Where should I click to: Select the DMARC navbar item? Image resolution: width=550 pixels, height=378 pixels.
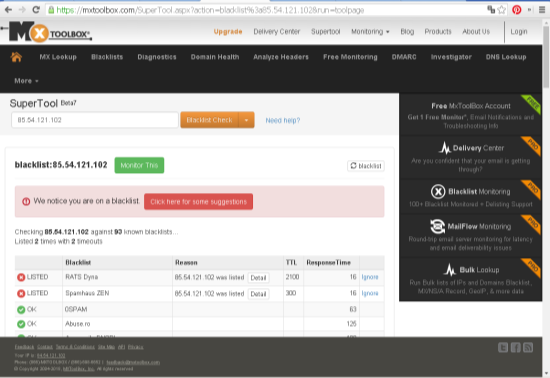404,57
